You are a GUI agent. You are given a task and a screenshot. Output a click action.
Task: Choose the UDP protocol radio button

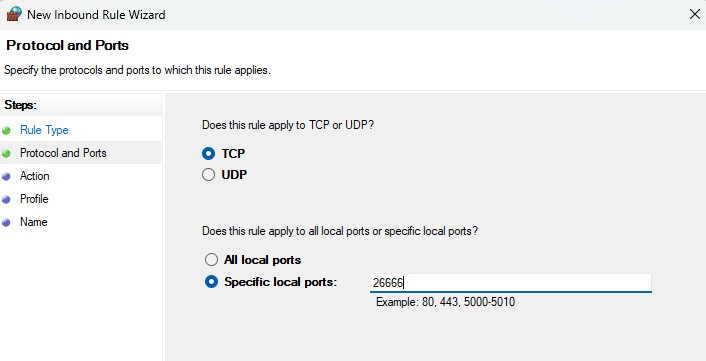point(208,175)
